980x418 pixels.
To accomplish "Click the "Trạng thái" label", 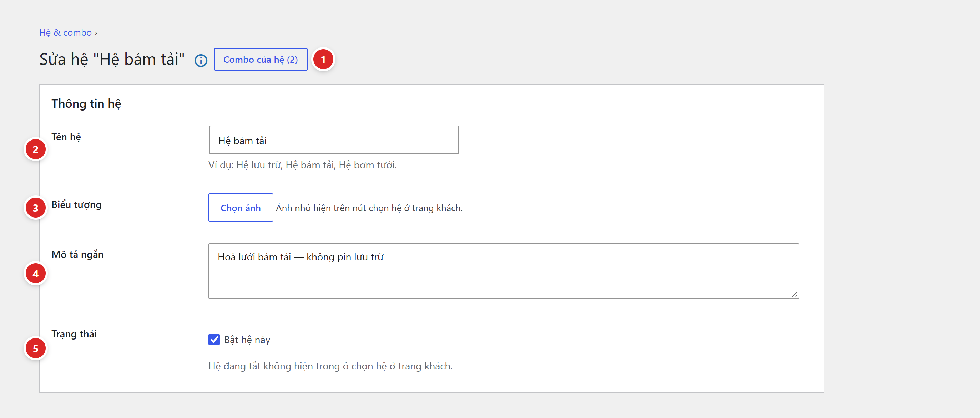I will [x=74, y=334].
